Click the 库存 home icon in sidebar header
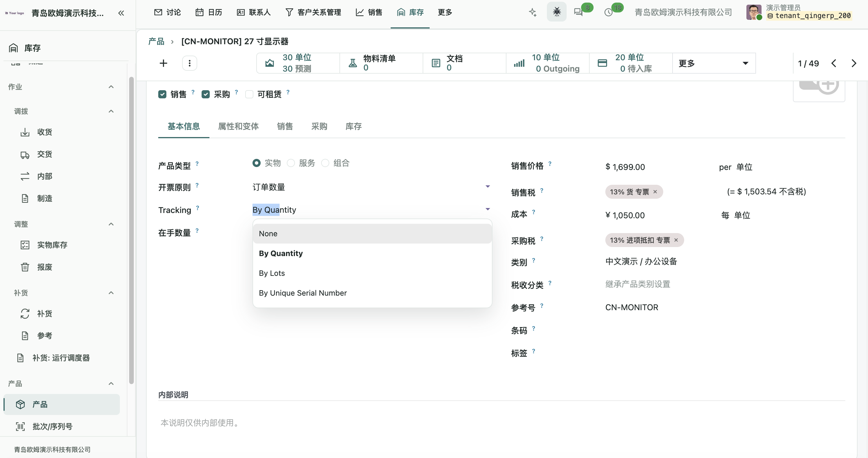This screenshot has width=868, height=458. coord(13,48)
